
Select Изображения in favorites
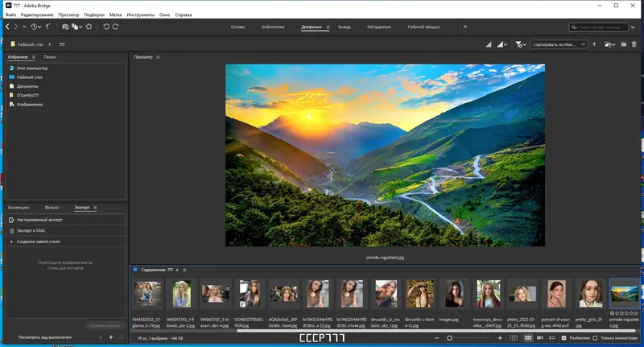point(30,105)
